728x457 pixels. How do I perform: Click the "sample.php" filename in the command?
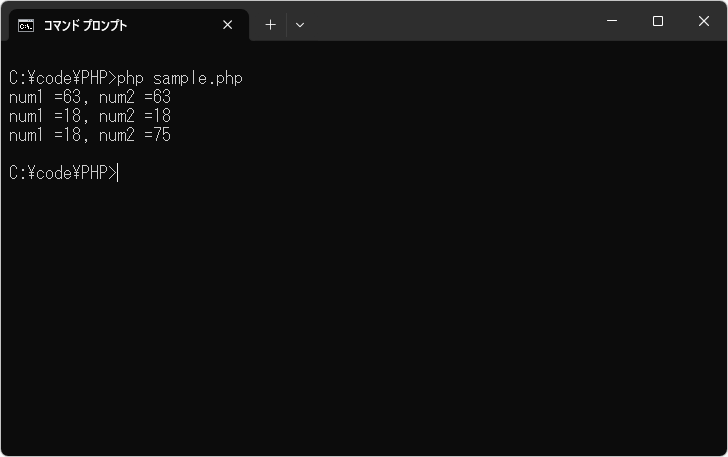198,78
